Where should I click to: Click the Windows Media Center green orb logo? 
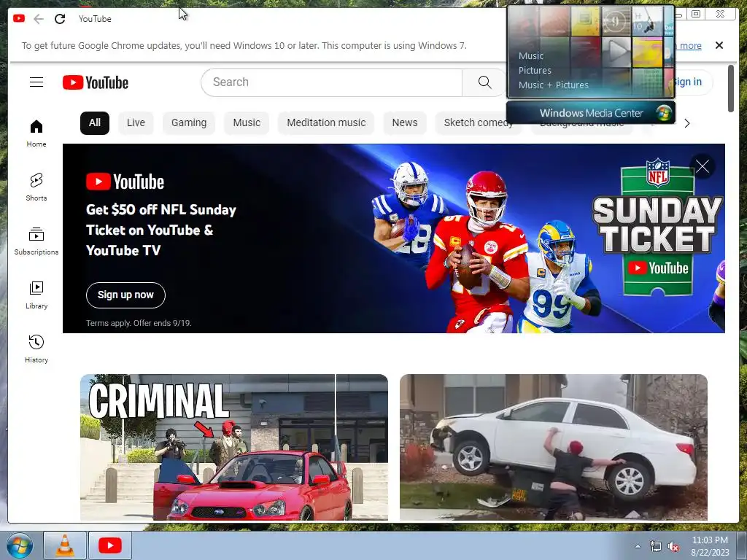(663, 113)
